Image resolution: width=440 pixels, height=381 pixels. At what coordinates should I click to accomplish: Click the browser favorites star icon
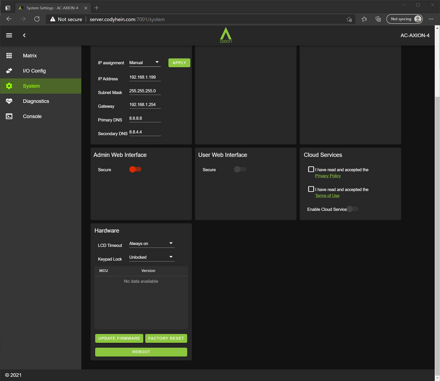pyautogui.click(x=364, y=19)
